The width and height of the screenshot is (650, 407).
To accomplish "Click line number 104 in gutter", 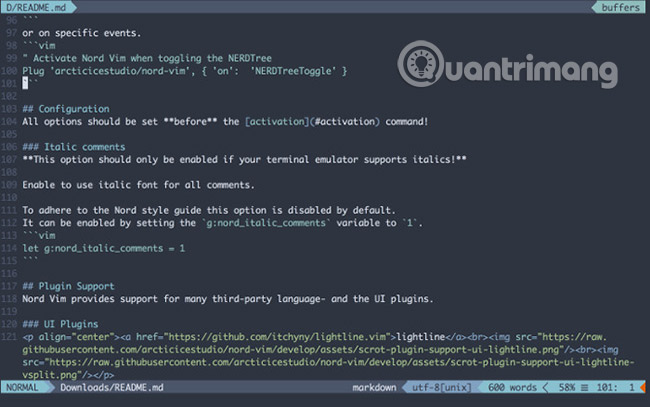I will click(9, 122).
